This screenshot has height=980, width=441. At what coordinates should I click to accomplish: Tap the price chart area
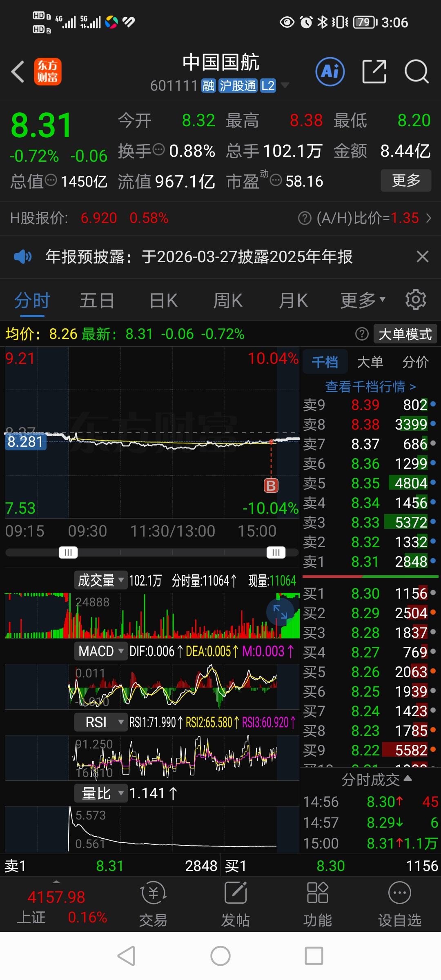tap(152, 433)
